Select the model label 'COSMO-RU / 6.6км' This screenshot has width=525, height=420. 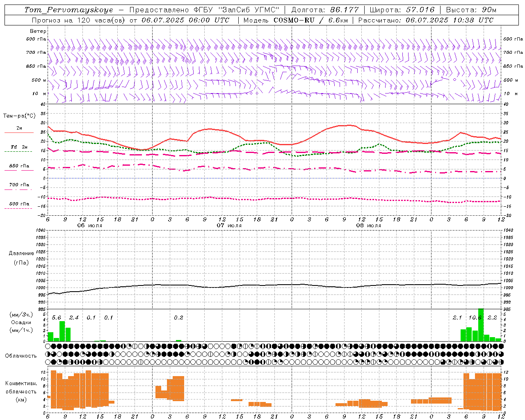[x=311, y=20]
